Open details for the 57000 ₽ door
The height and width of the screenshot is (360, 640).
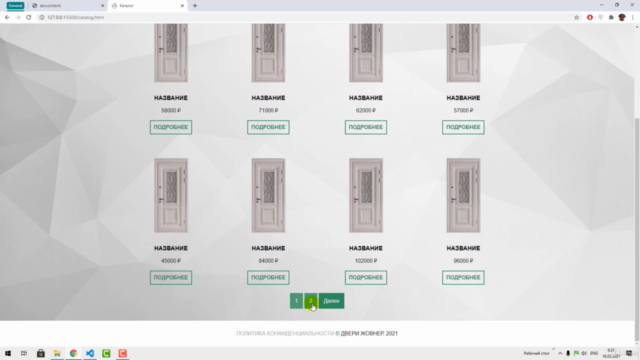tap(463, 127)
